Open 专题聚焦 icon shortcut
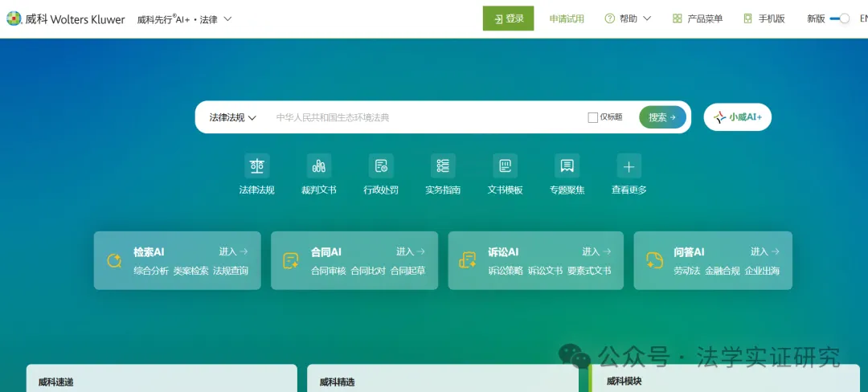The image size is (868, 392). 567,165
